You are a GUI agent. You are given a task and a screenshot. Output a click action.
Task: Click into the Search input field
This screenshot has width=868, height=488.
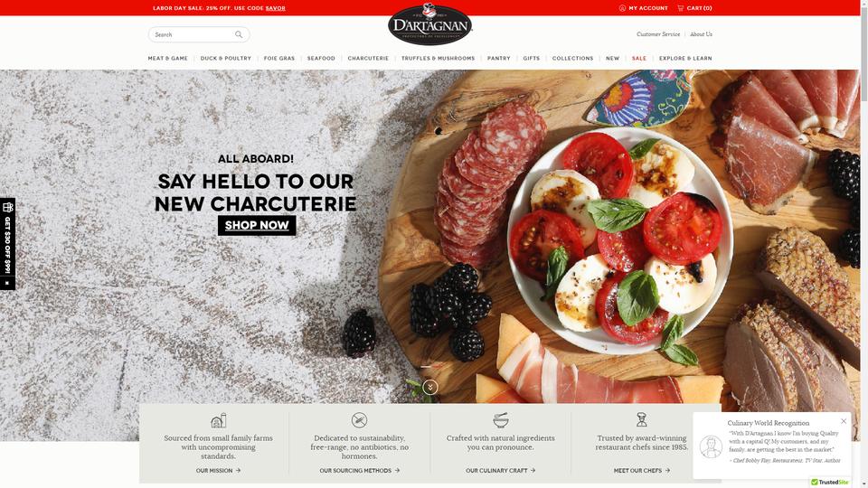point(191,34)
